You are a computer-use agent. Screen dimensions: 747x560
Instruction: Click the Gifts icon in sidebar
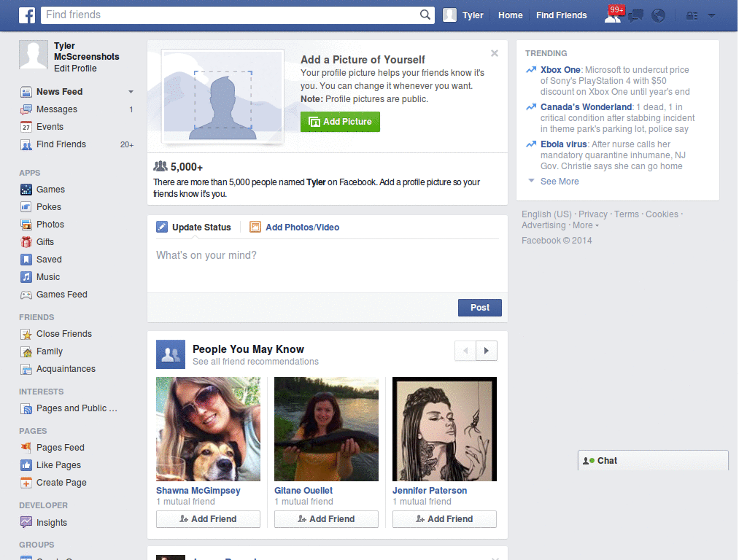(26, 242)
